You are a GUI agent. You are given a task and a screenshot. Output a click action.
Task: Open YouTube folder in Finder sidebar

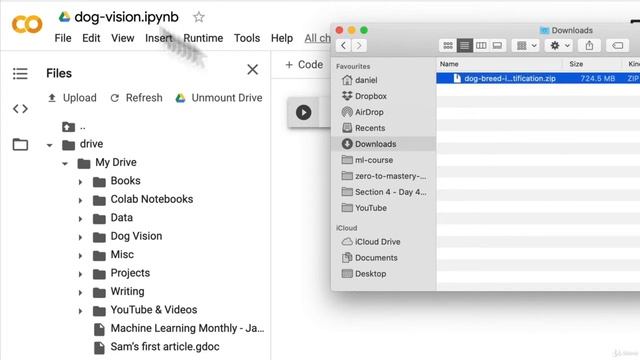(x=364, y=208)
